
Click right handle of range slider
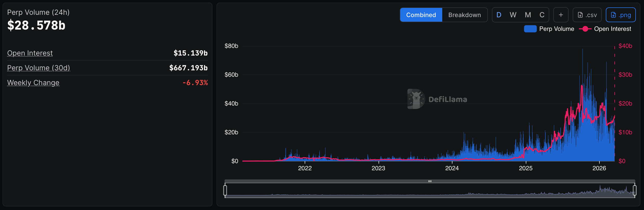tap(635, 190)
